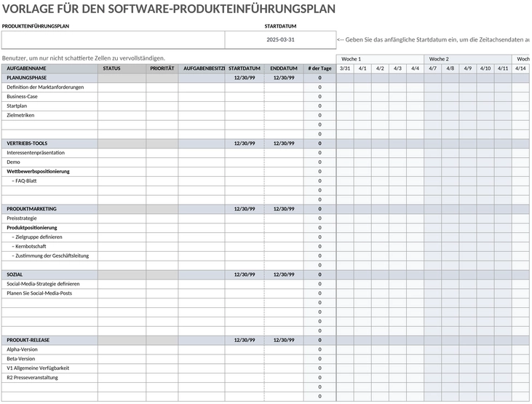Click the empty Produkteinführungsplan name field
The width and height of the screenshot is (532, 404).
pyautogui.click(x=113, y=40)
